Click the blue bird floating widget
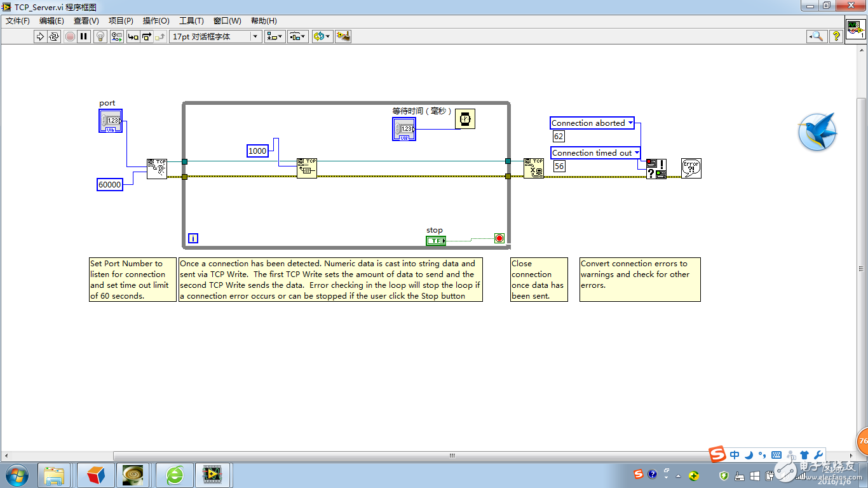This screenshot has width=868, height=488. (x=817, y=132)
